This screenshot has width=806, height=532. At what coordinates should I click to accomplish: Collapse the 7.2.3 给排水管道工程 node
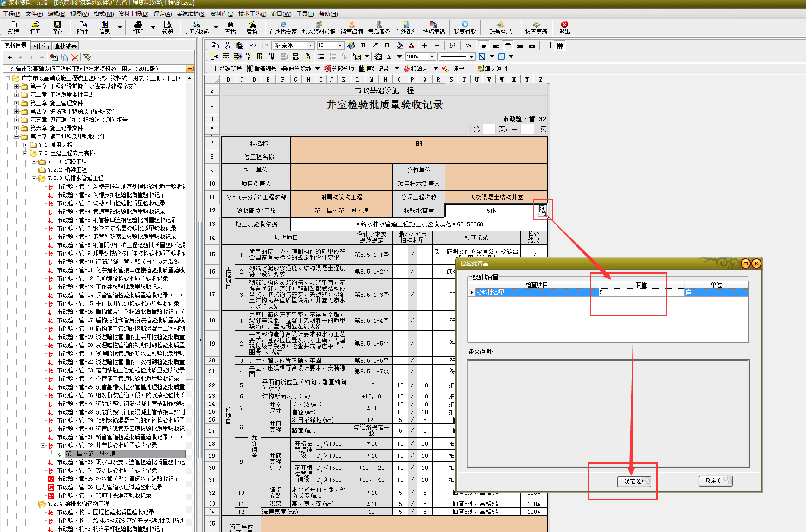point(34,179)
